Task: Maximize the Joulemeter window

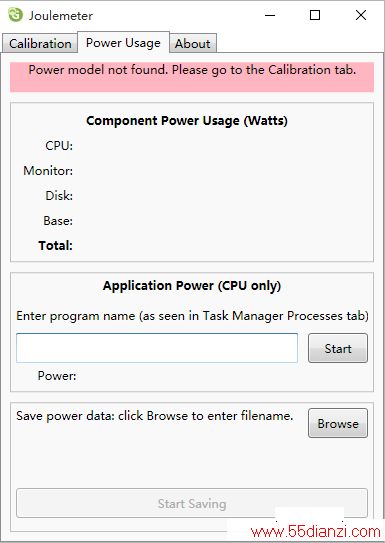Action: coord(315,15)
